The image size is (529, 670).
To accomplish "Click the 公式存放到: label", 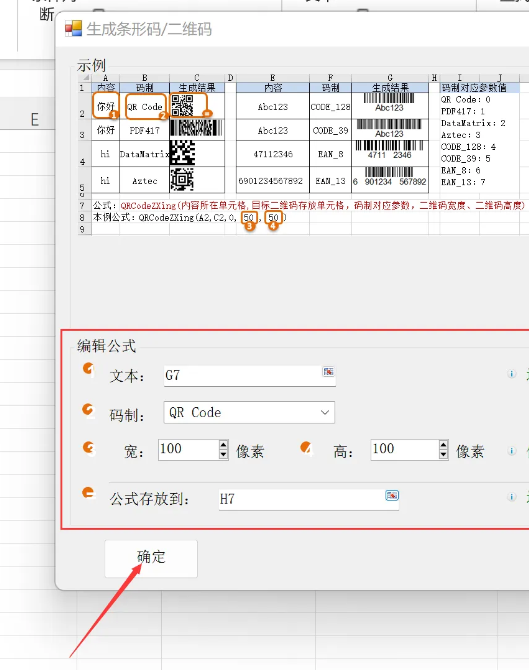I will click(x=149, y=499).
